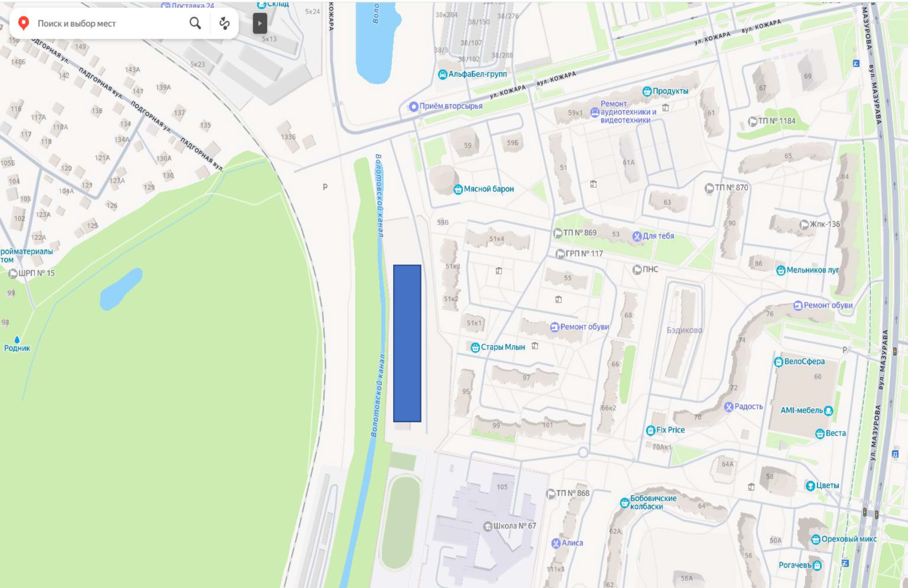Expand the collapsed side panel arrow
This screenshot has width=908, height=588.
click(x=259, y=23)
